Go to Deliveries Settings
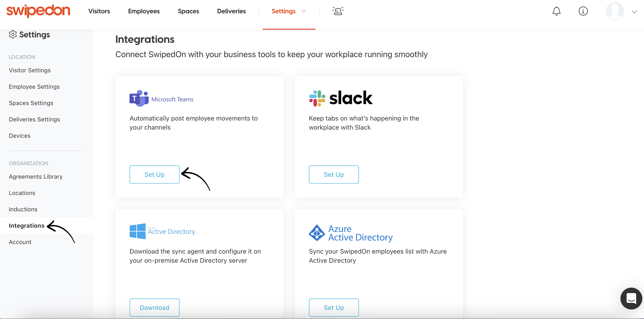 (34, 119)
